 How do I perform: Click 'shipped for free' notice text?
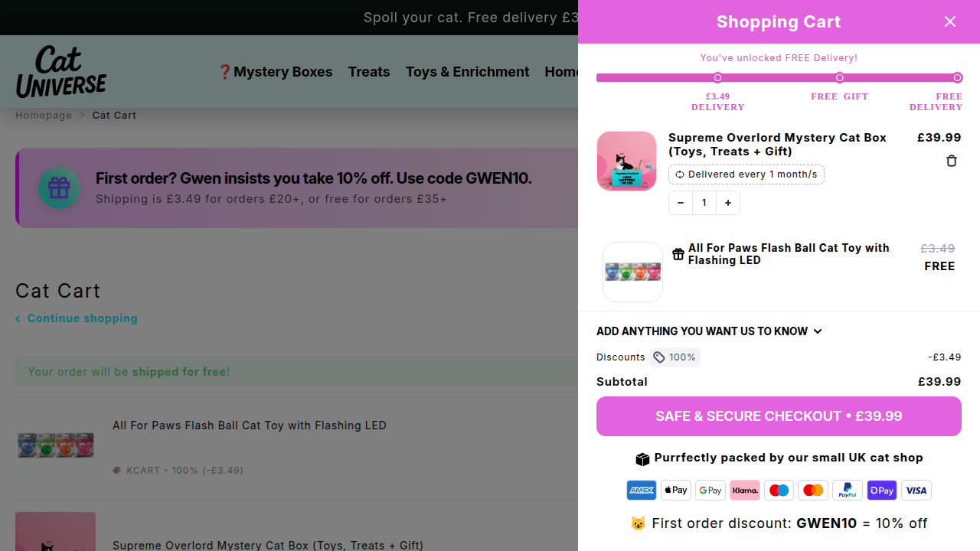(179, 372)
